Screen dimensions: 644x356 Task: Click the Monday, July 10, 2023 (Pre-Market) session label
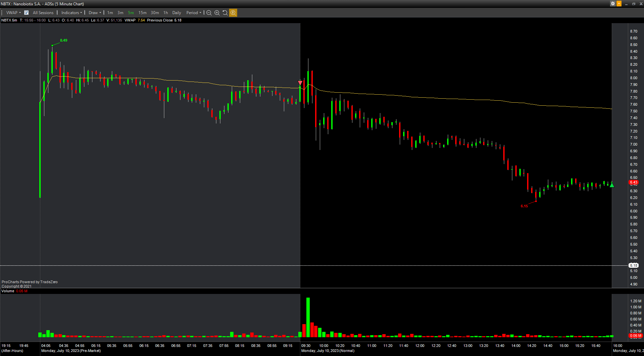point(71,351)
